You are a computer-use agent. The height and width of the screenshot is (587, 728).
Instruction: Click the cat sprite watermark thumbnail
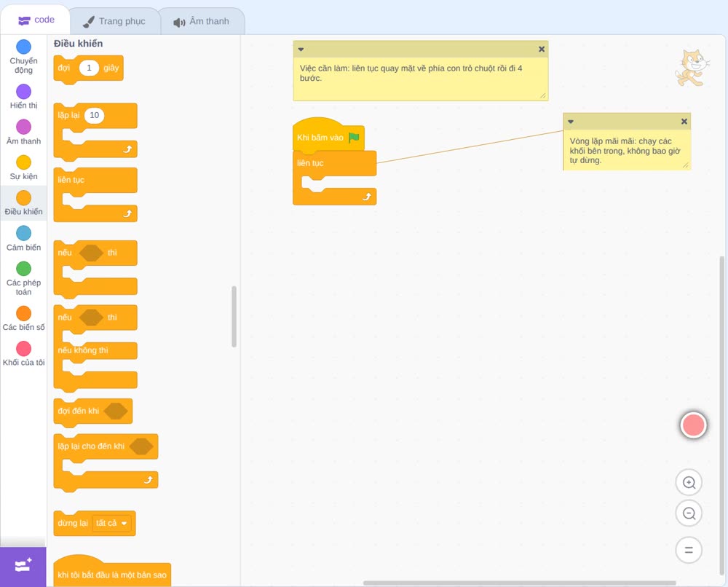[x=692, y=68]
